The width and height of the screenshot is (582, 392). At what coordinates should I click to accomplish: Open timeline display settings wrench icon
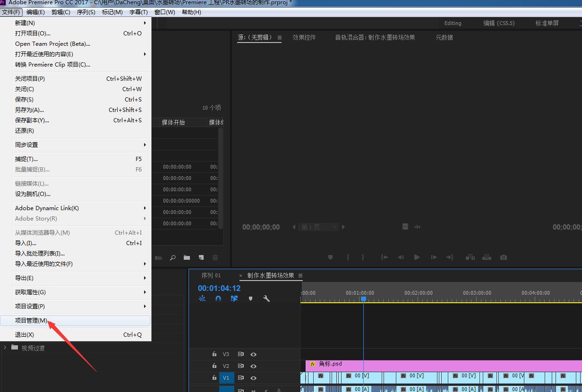(x=266, y=298)
